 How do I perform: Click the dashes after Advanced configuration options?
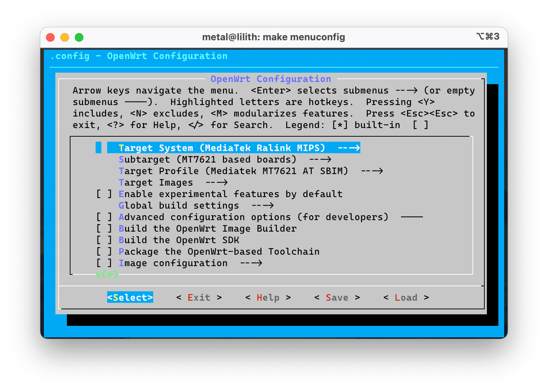point(412,217)
